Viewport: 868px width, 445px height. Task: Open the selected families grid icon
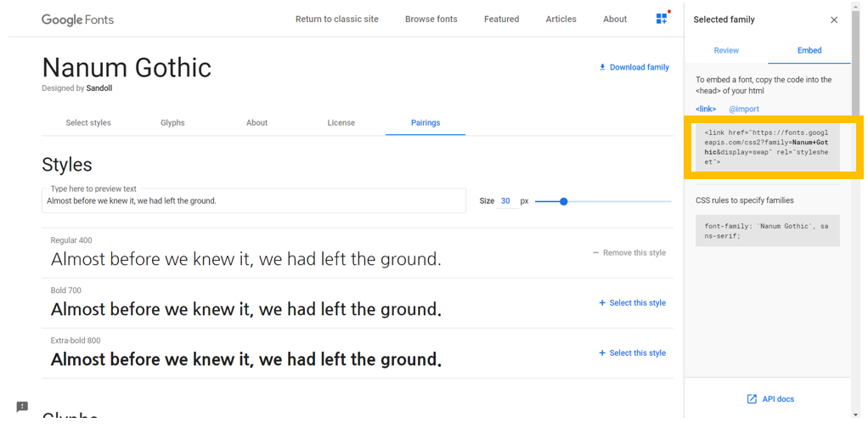662,19
